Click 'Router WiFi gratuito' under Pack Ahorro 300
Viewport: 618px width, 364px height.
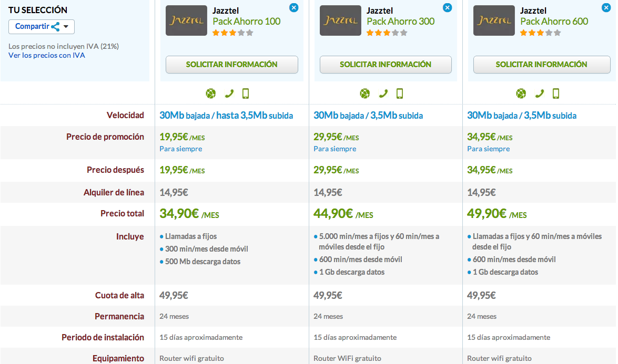click(347, 358)
